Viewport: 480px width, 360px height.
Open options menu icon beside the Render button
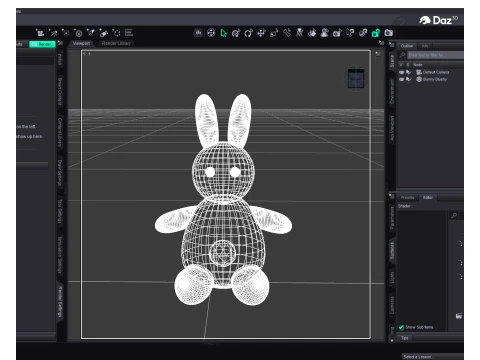60,43
